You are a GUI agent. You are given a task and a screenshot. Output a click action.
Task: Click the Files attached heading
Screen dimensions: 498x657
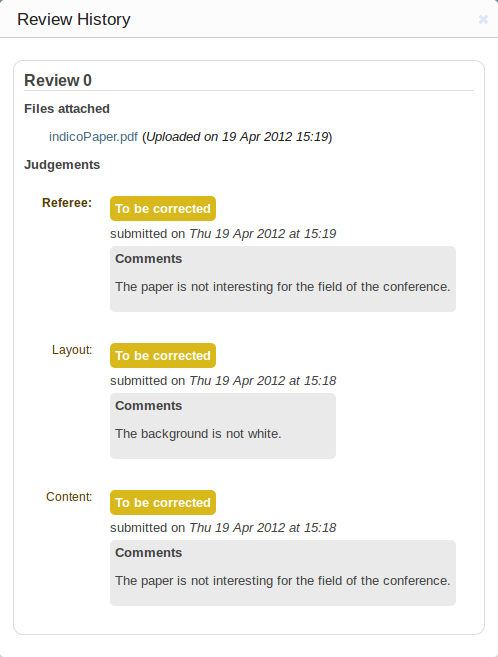click(x=67, y=109)
